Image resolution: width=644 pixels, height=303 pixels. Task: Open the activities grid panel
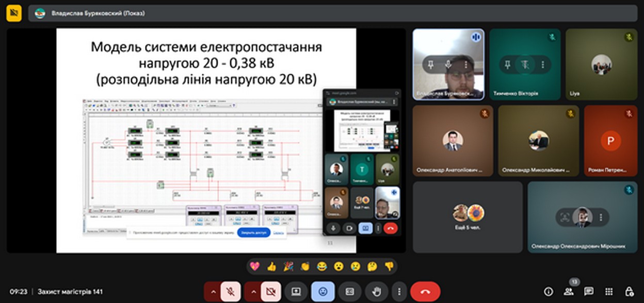(x=609, y=292)
